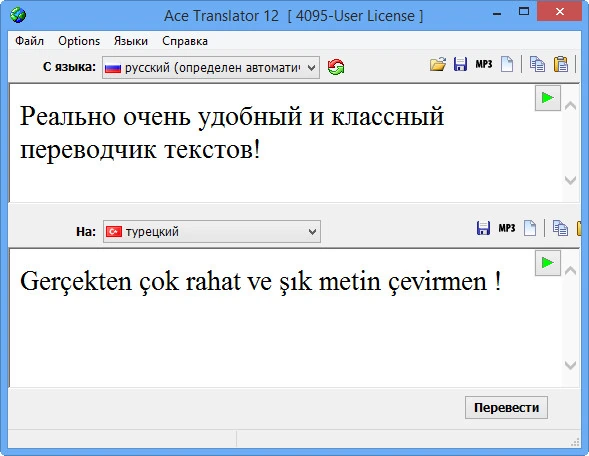The image size is (589, 456).
Task: Click the source text scrollbar down arrow
Action: [x=571, y=181]
